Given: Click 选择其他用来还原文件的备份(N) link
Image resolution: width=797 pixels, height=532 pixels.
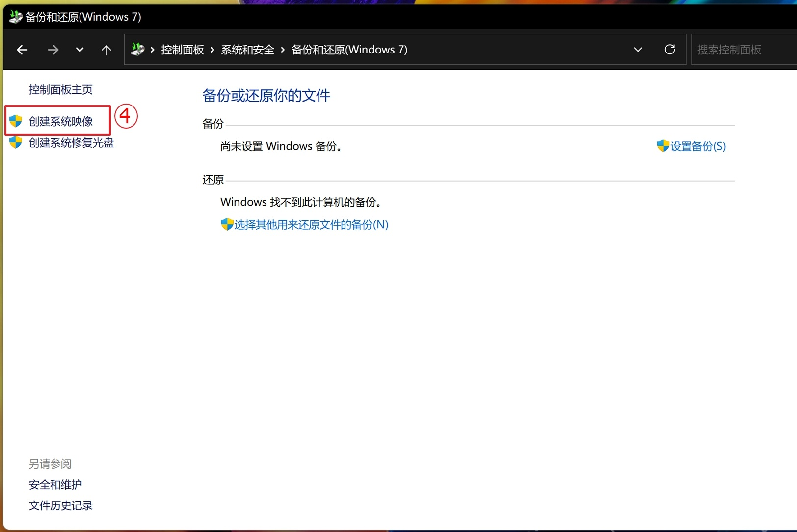Looking at the screenshot, I should tap(311, 225).
